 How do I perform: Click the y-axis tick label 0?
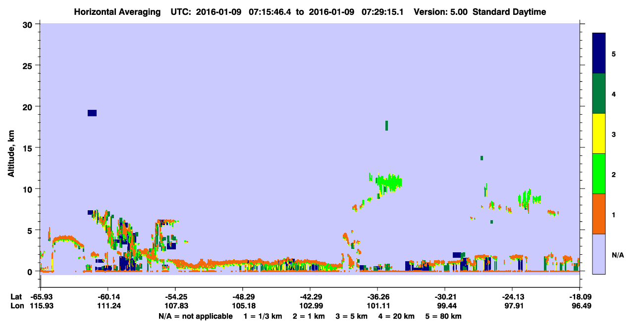point(31,272)
